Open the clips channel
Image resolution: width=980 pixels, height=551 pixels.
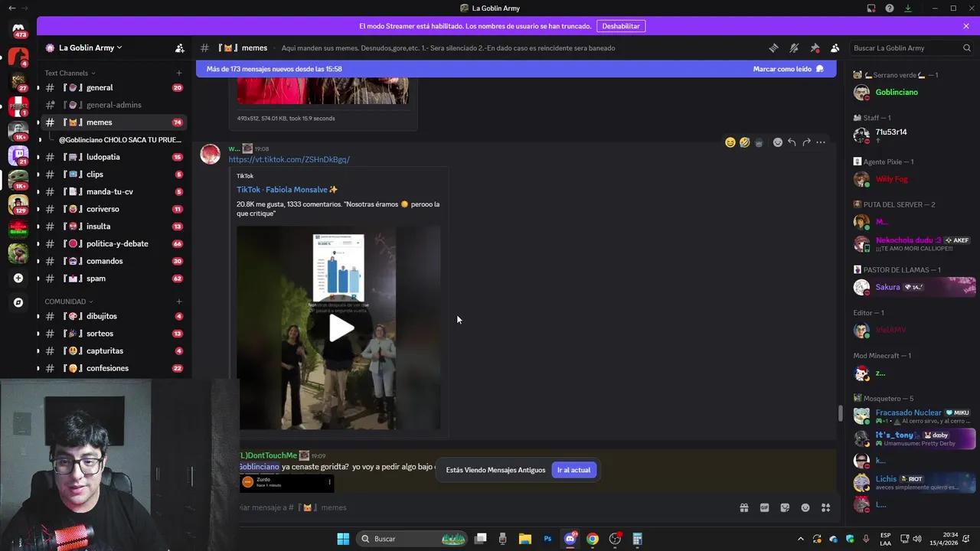[113, 174]
